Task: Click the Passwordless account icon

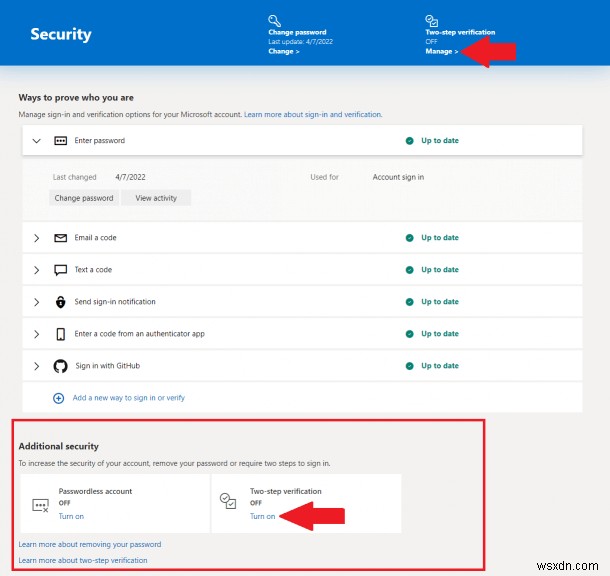Action: (40, 505)
